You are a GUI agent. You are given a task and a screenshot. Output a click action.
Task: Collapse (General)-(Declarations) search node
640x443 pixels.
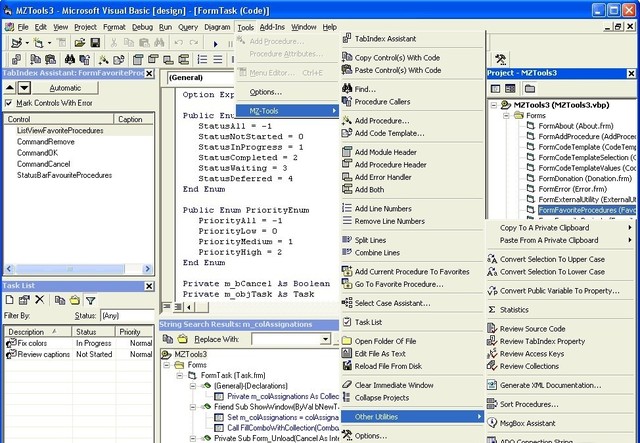pyautogui.click(x=193, y=386)
